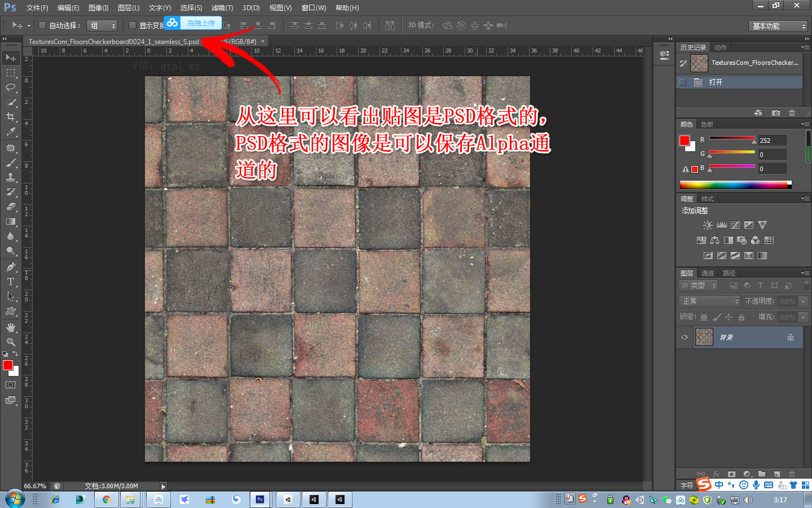Select the Custom Shape tool
Screen dimensions: 812x508
[x=11, y=311]
